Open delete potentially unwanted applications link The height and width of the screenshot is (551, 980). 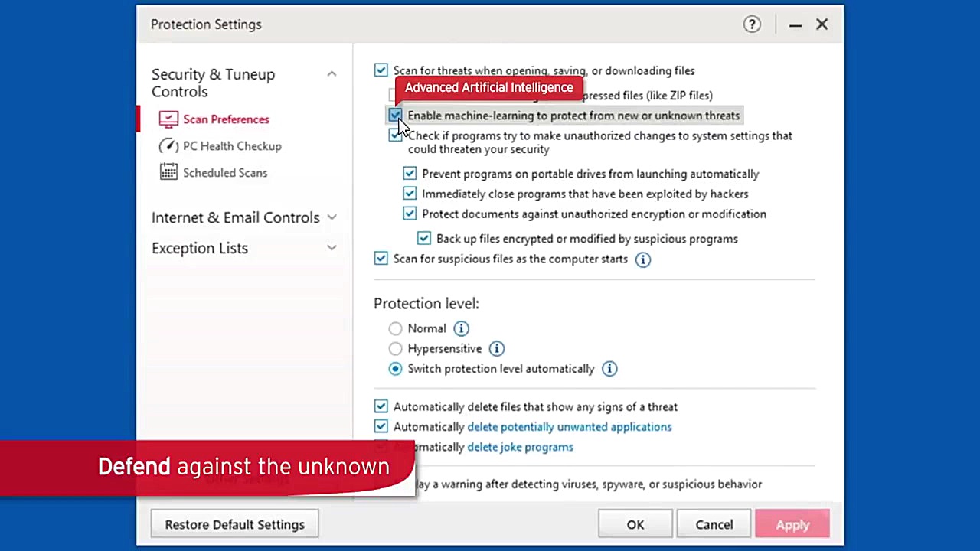pyautogui.click(x=570, y=427)
